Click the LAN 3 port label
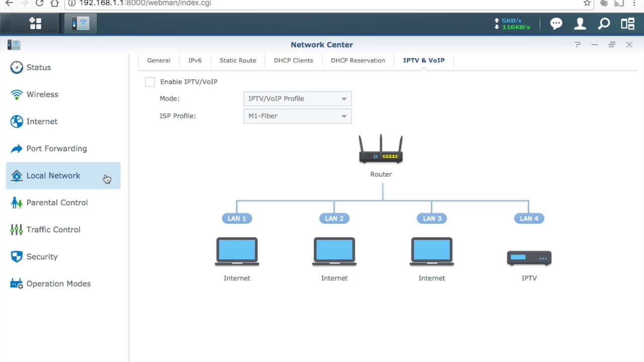644x362 pixels. (x=432, y=219)
